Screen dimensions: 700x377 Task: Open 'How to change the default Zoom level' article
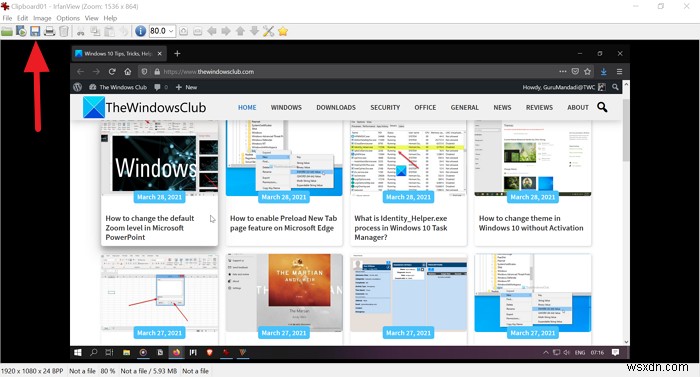coord(150,228)
